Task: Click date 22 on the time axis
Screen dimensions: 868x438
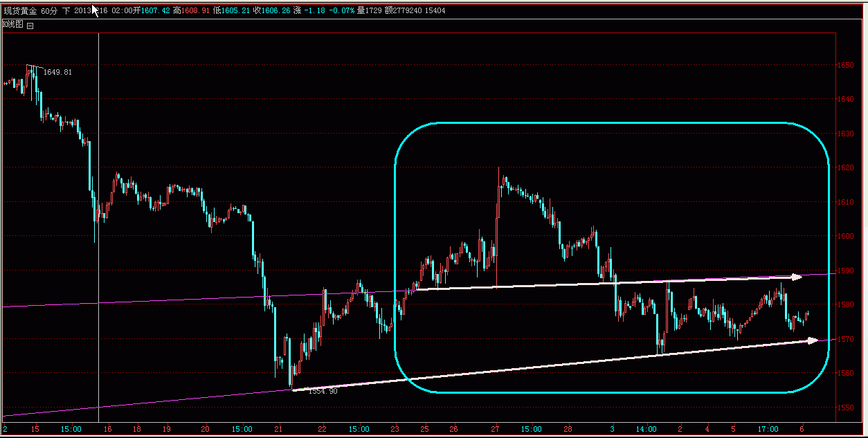Action: pos(322,429)
